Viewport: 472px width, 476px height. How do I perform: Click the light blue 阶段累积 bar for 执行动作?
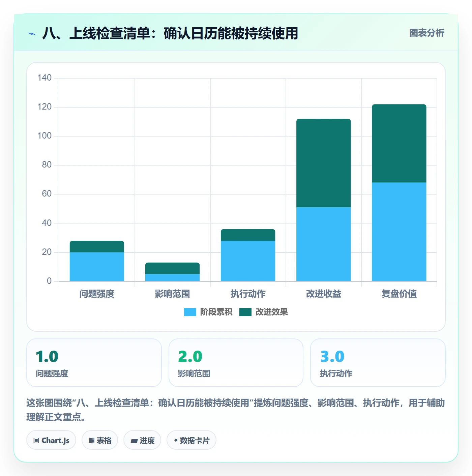pos(248,261)
